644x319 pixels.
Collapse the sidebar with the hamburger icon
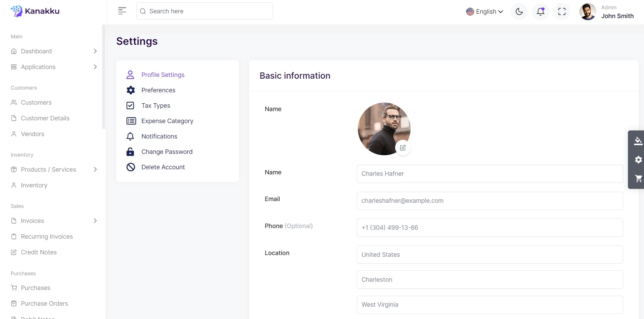(x=122, y=11)
